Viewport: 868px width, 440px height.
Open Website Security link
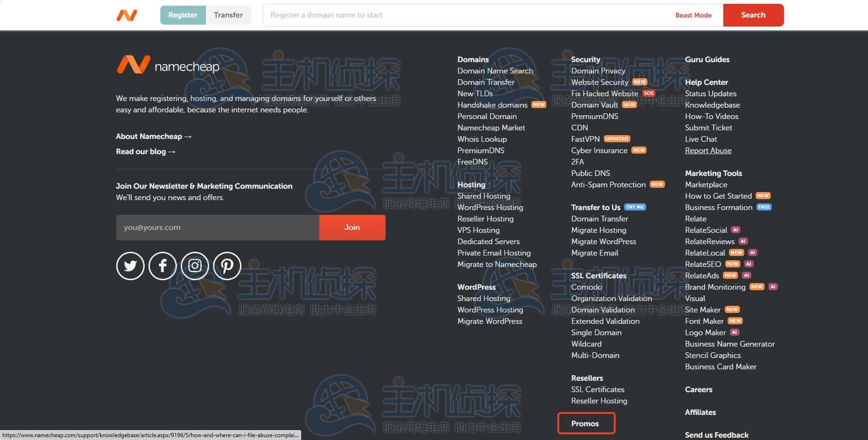click(600, 82)
